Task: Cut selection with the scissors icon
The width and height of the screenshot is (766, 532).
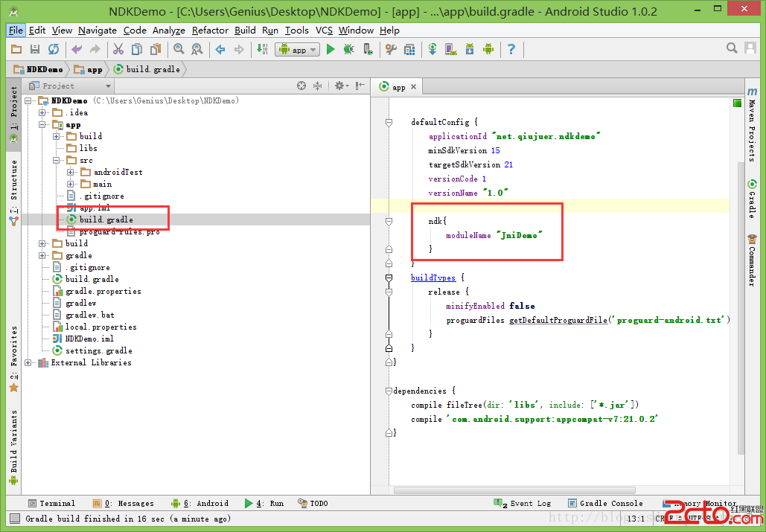Action: coord(118,49)
